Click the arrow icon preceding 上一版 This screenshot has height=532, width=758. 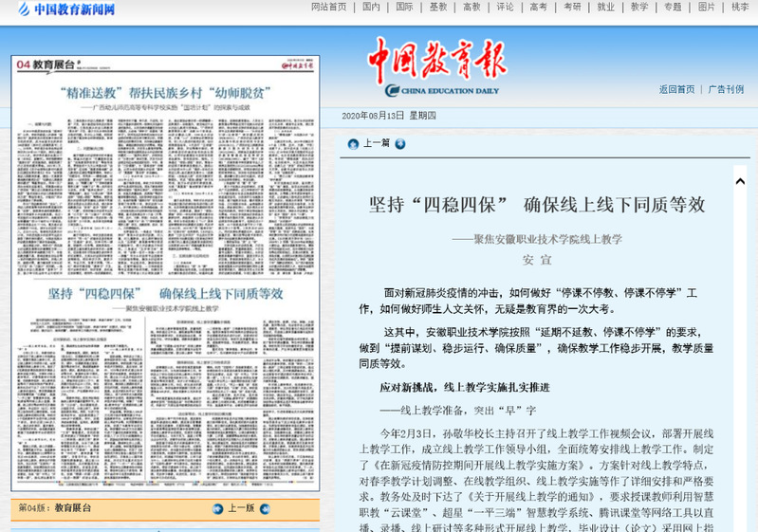coord(216,508)
